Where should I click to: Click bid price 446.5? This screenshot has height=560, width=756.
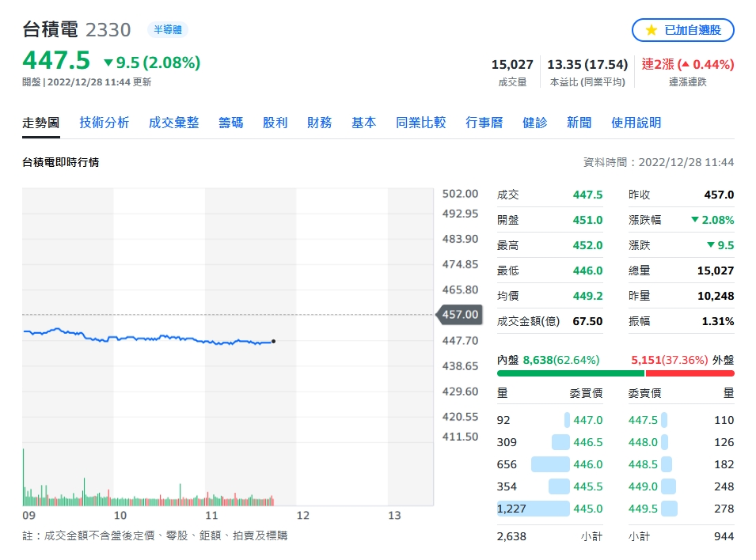pos(587,442)
